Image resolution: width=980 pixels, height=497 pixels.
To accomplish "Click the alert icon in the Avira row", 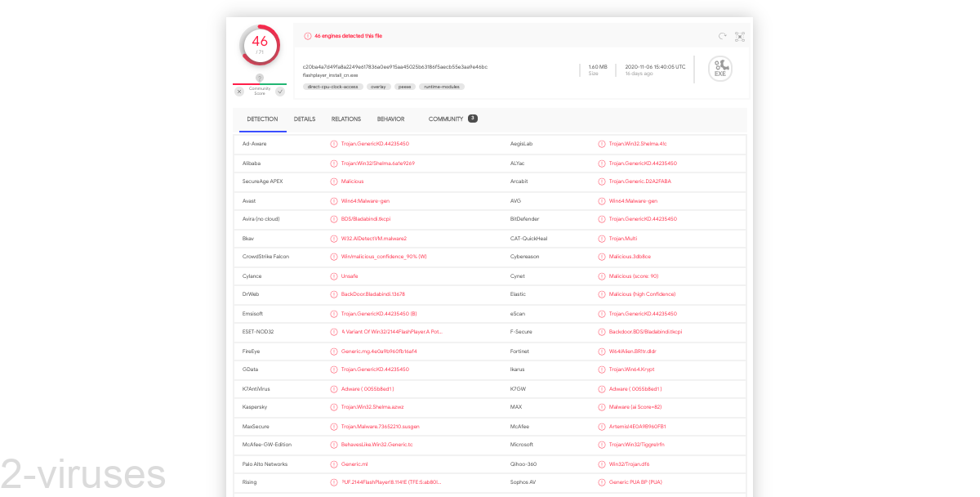I will (334, 219).
